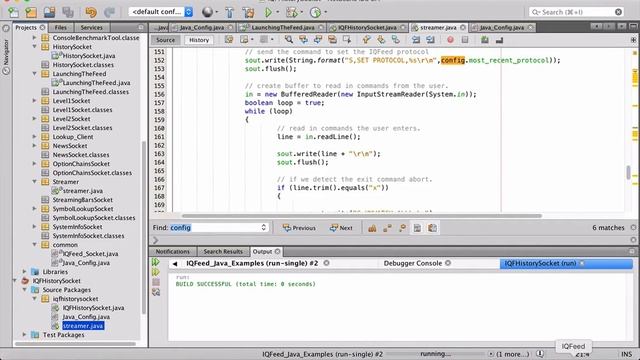
Task: Click the Build Project hammer icon
Action: pyautogui.click(x=230, y=12)
